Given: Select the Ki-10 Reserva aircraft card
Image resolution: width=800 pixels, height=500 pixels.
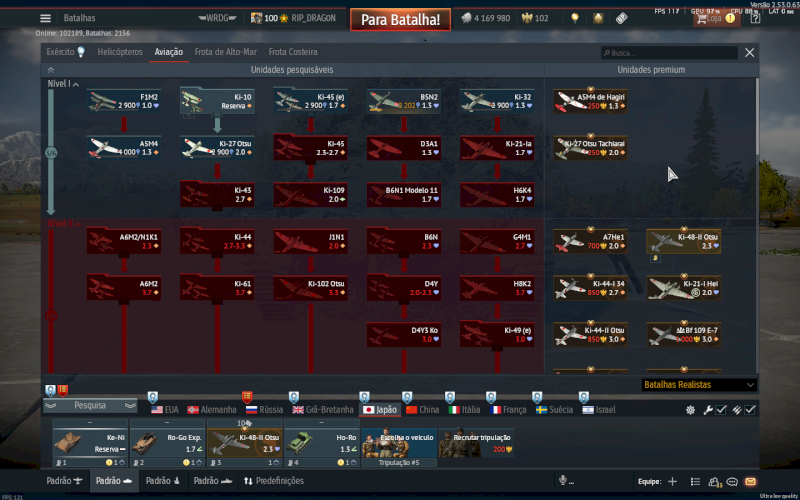Looking at the screenshot, I should [217, 101].
